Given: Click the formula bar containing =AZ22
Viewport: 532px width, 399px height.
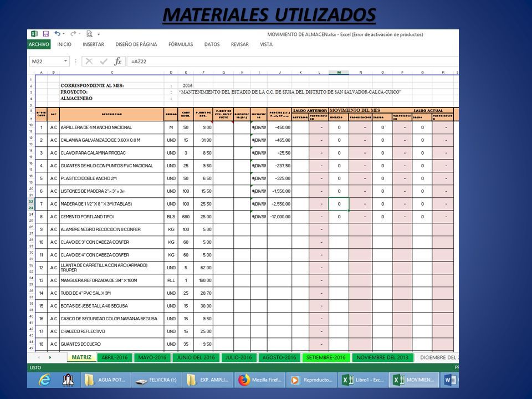Looking at the screenshot, I should click(293, 61).
